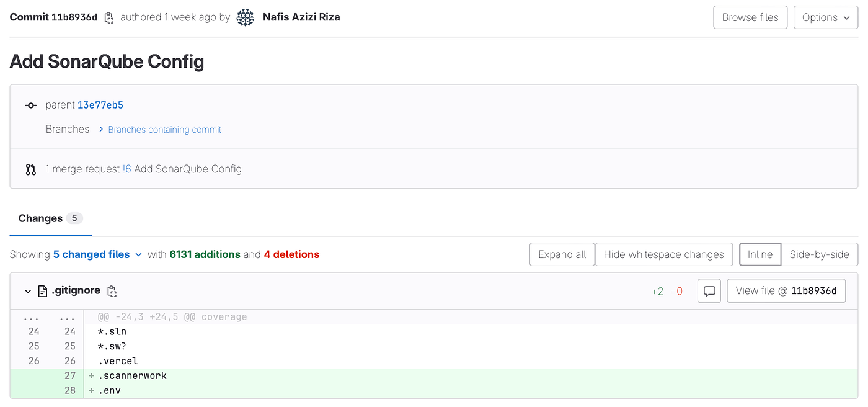Image resolution: width=868 pixels, height=407 pixels.
Task: Click the 'Commit 11b8936d' header text
Action: [x=53, y=17]
